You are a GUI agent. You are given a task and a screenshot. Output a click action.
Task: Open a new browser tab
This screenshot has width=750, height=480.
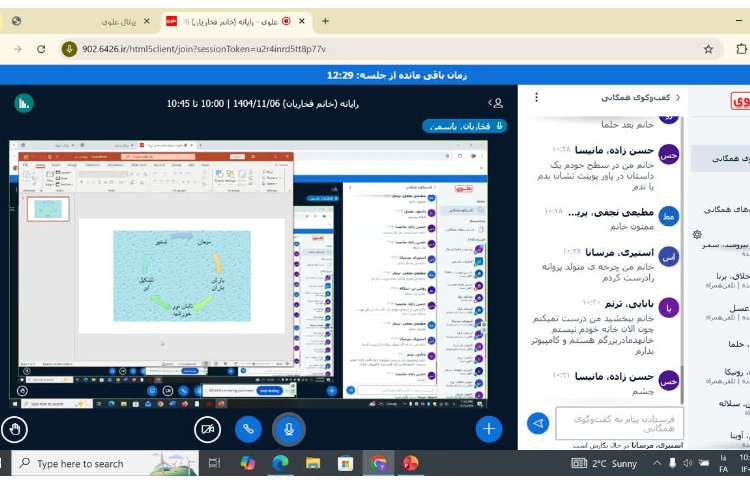pos(325,21)
